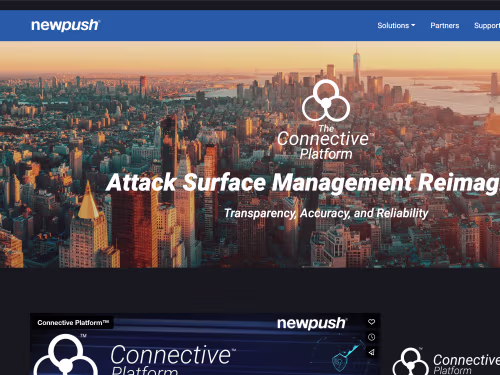
Task: Like the video with the heart icon
Action: [x=371, y=322]
